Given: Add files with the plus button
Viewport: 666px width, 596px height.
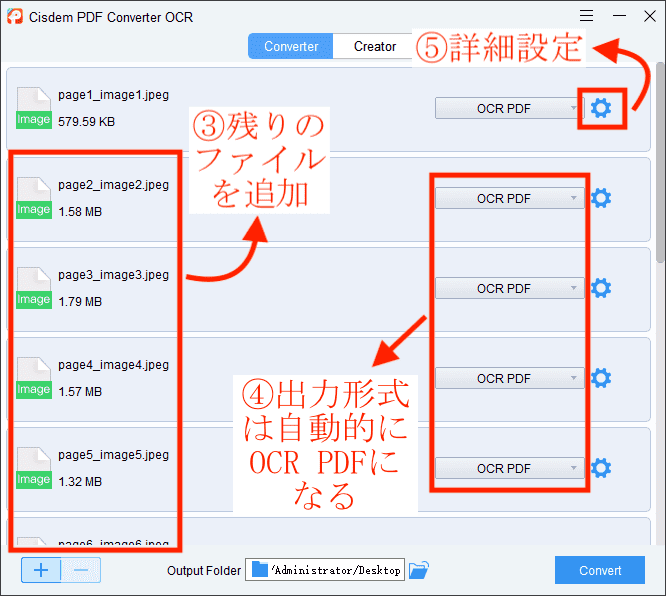Looking at the screenshot, I should (x=41, y=570).
